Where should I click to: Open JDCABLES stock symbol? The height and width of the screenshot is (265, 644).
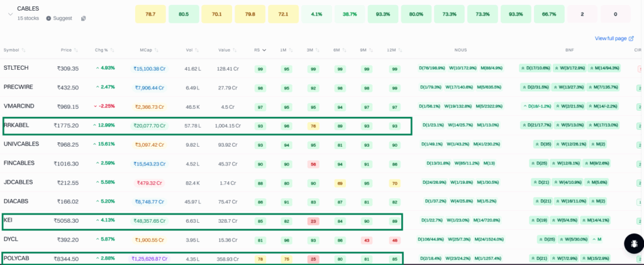pos(18,182)
